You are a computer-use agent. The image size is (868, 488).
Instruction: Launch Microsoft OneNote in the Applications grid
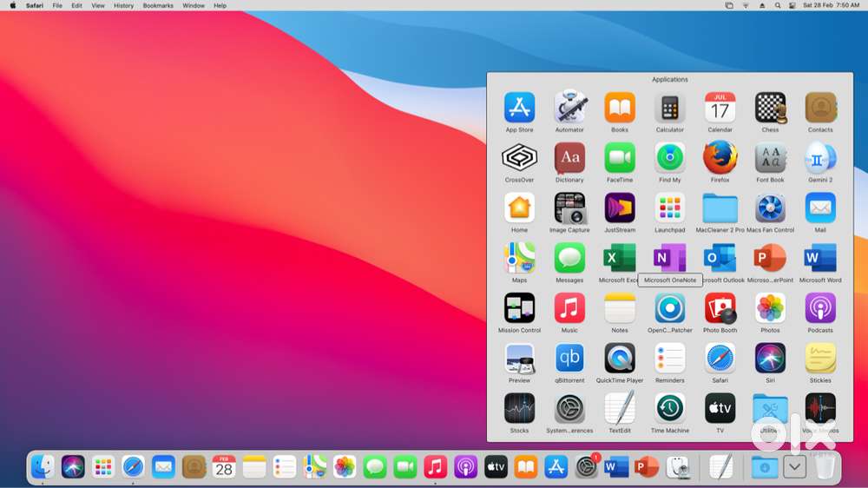(669, 258)
